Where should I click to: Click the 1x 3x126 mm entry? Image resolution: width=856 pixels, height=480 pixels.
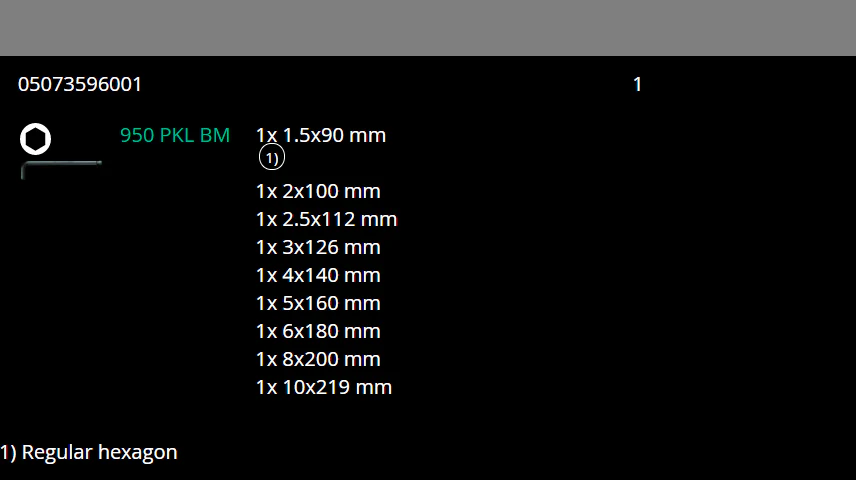[x=318, y=247]
